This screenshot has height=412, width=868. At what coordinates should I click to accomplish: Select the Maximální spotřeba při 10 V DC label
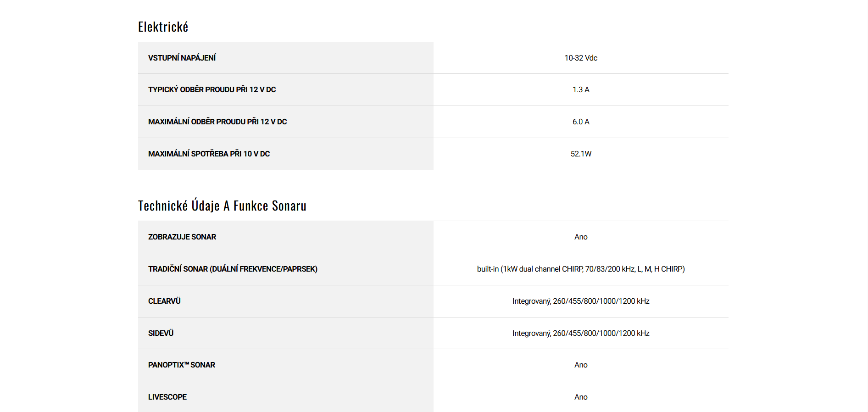tap(209, 154)
